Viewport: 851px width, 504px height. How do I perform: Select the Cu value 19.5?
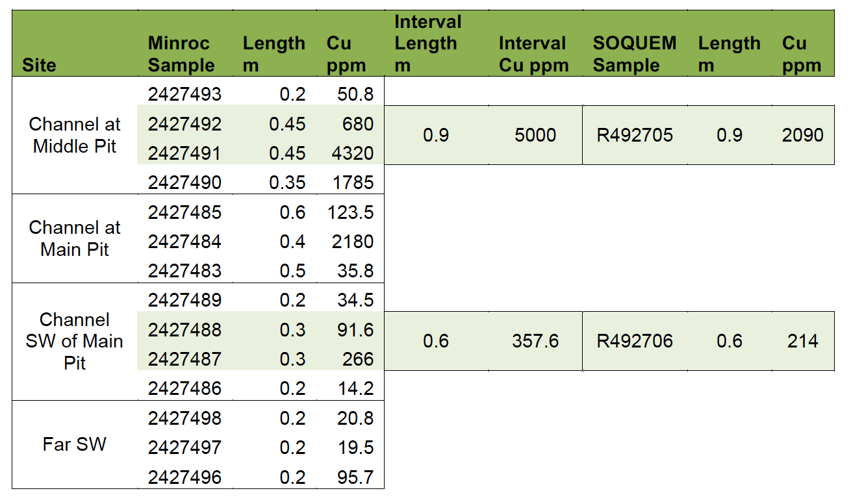[355, 447]
